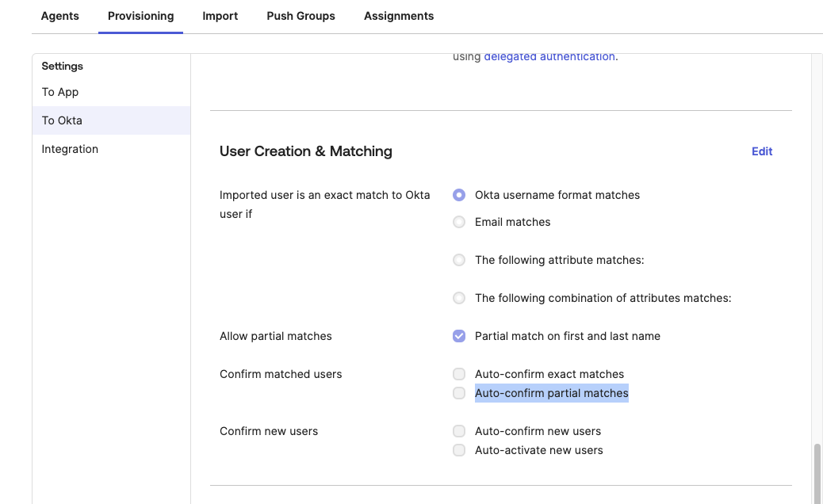Click 'Imported user is an exact match' label

(x=325, y=204)
